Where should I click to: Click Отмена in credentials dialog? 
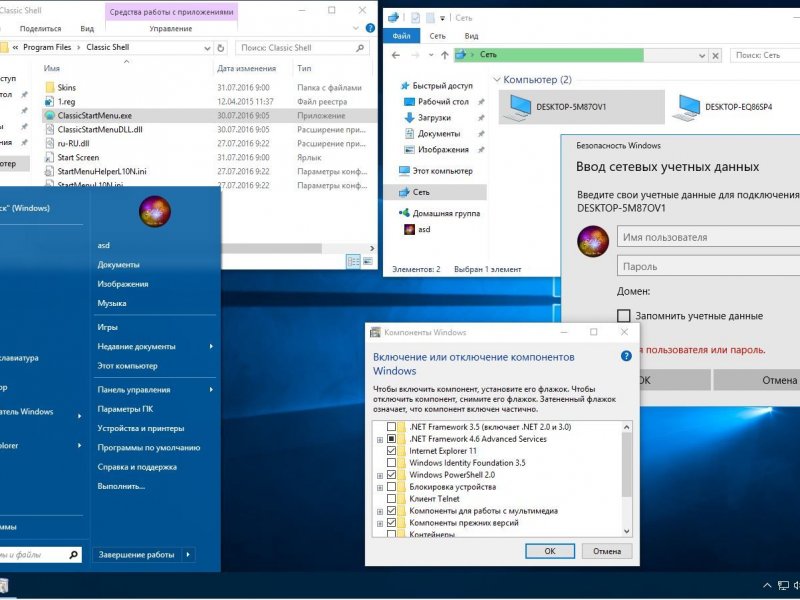click(x=757, y=380)
